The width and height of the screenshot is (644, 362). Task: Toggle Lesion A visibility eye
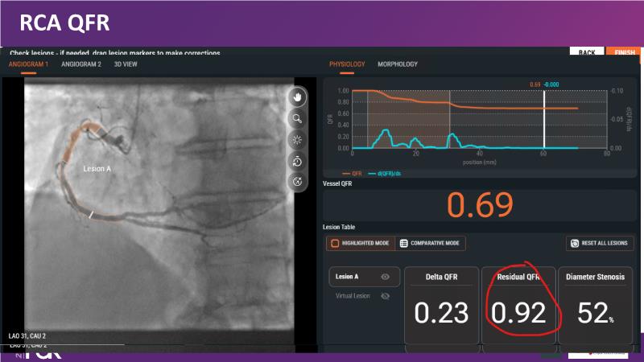(385, 277)
